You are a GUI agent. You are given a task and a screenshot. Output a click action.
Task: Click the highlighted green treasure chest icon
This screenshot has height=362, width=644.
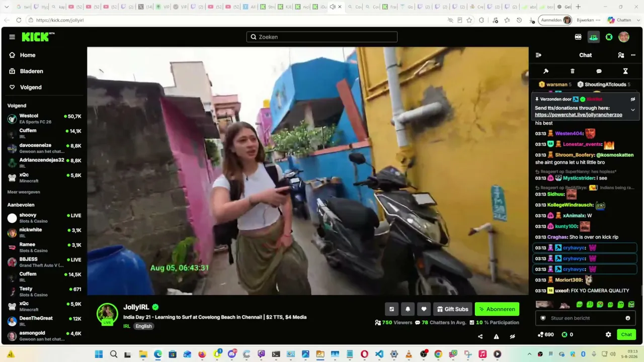(594, 37)
